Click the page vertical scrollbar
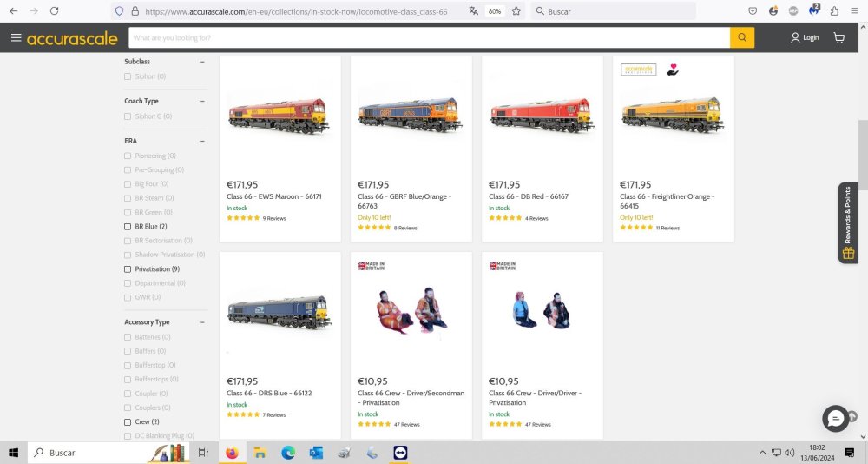The height and width of the screenshot is (464, 868). (863, 156)
